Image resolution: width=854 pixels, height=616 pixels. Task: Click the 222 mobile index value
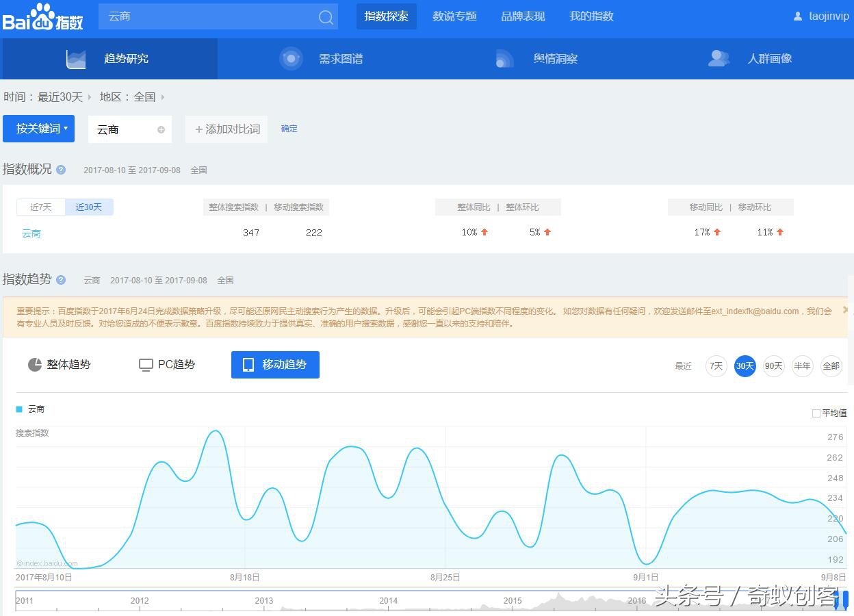314,233
